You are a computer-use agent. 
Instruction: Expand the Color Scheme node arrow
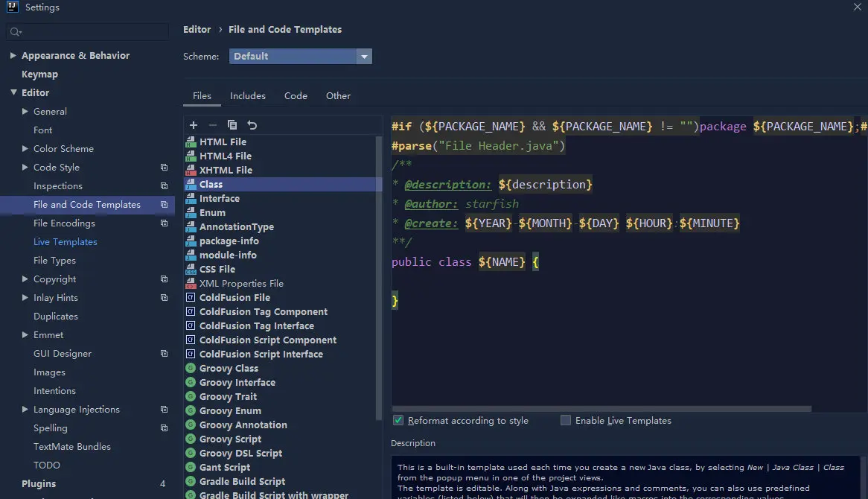pyautogui.click(x=25, y=148)
